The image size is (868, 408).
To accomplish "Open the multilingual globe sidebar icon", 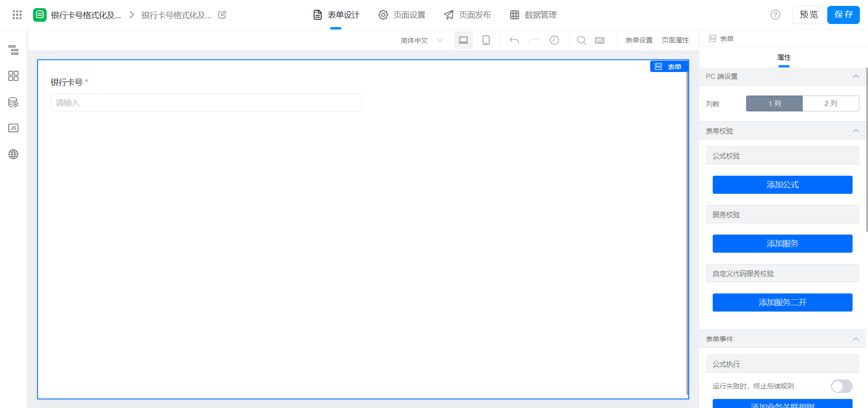I will click(14, 154).
